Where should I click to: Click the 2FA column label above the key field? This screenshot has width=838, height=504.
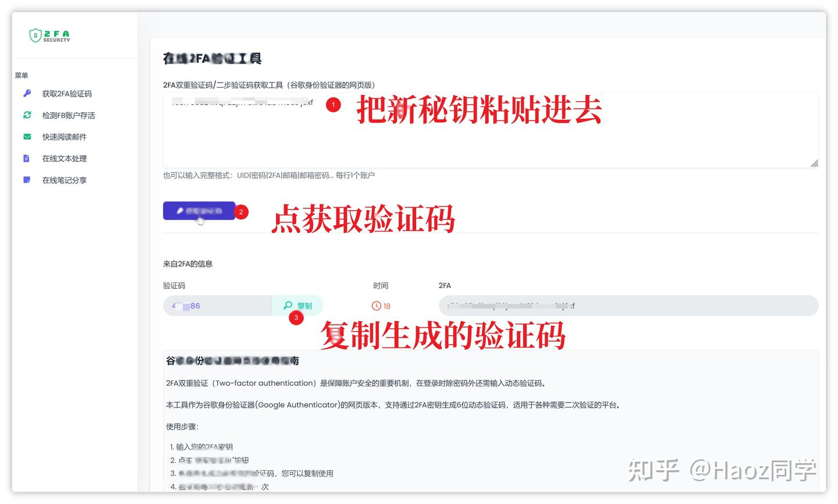(x=445, y=285)
